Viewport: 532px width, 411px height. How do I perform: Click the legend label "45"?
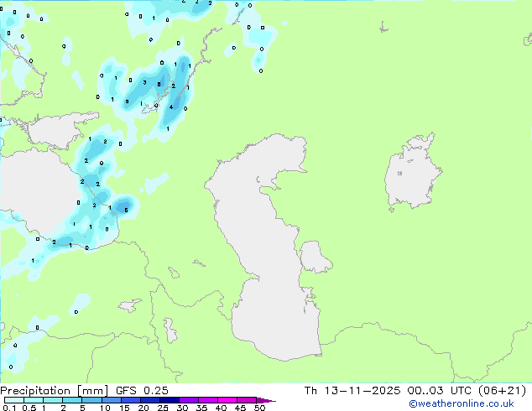pos(241,408)
